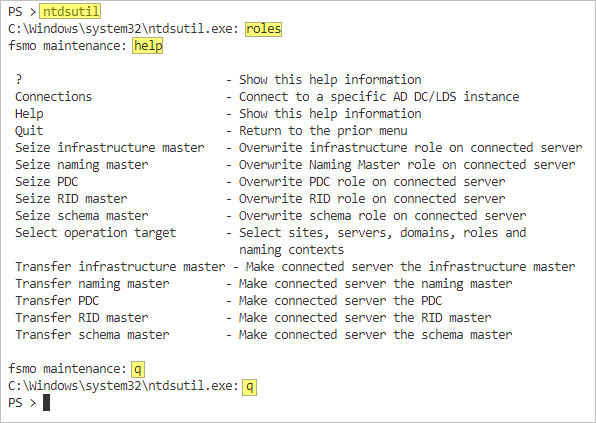Viewport: 596px width, 423px height.
Task: Click the highlighted help command
Action: 147,46
